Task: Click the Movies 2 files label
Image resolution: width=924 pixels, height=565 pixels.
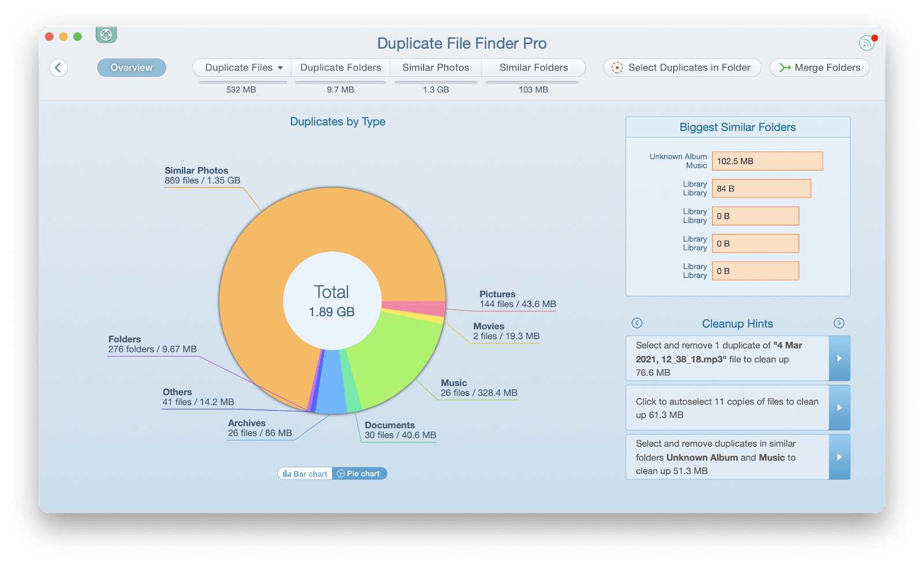Action: click(506, 331)
